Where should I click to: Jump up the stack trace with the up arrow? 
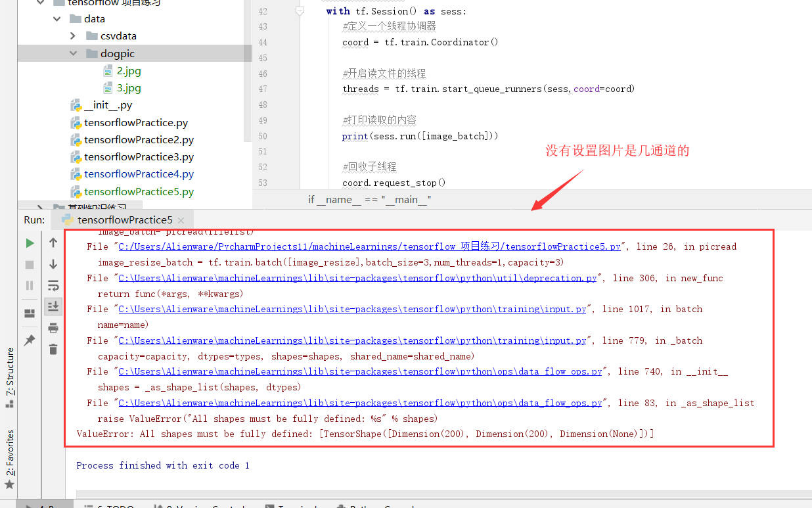point(53,243)
